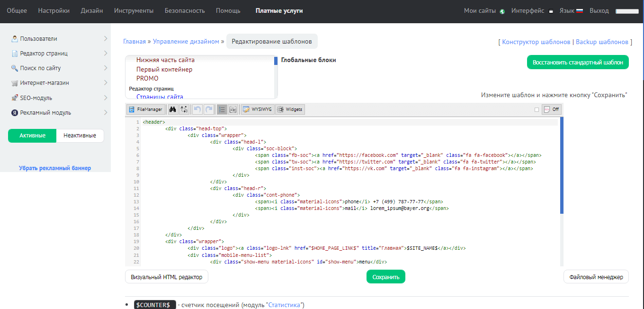
Task: Select PROMO in template list
Action: point(147,78)
